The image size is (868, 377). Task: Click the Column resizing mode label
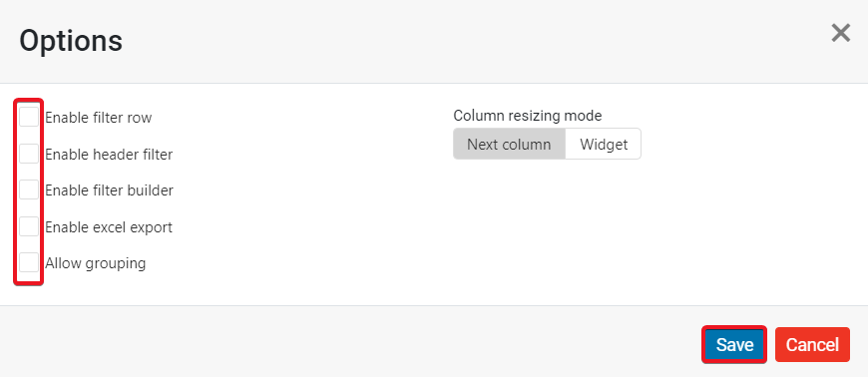pos(528,115)
